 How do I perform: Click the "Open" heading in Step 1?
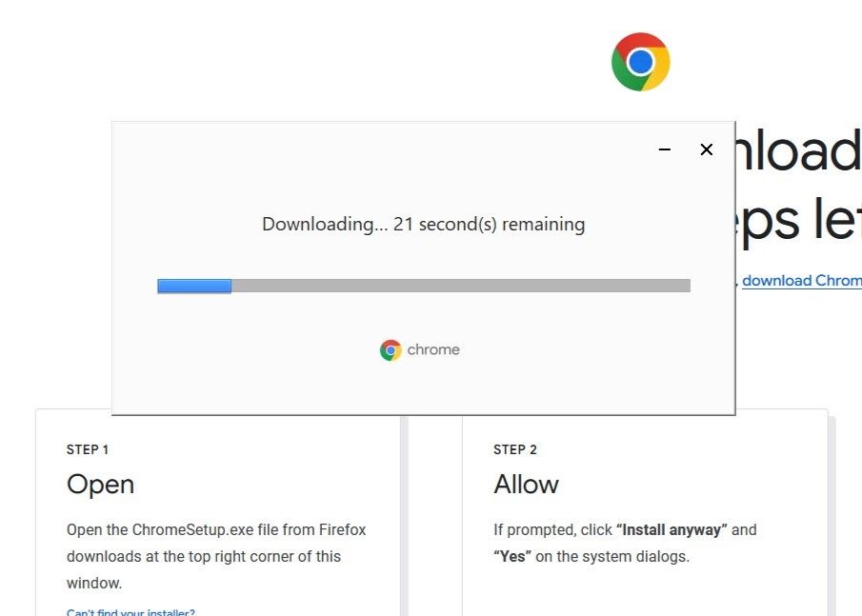[99, 485]
